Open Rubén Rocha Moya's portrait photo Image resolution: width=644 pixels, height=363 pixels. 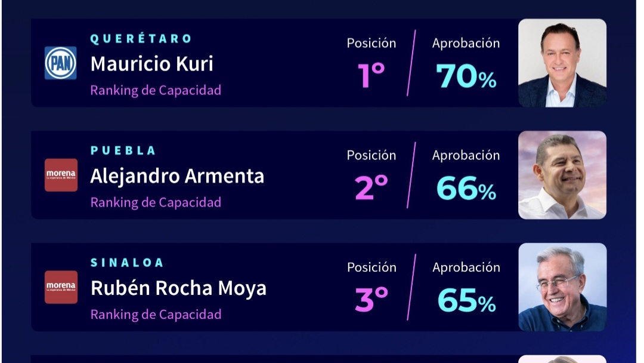(562, 287)
